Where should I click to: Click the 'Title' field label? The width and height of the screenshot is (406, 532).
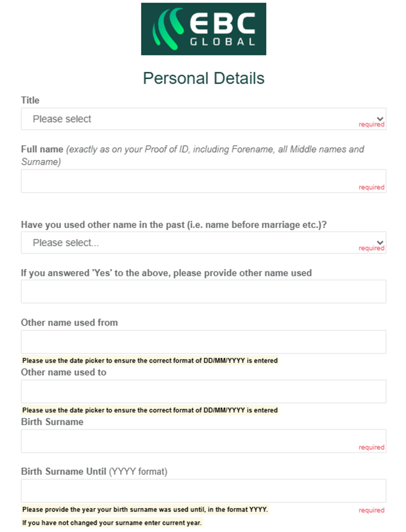tap(30, 100)
